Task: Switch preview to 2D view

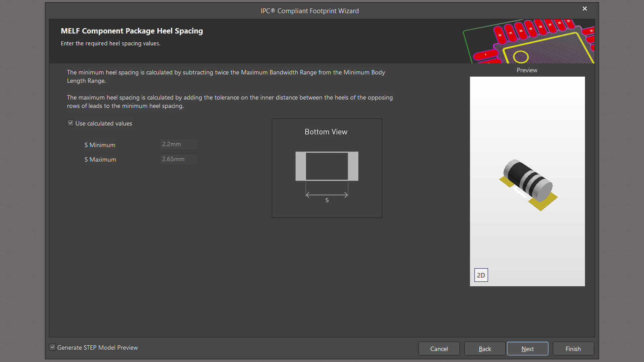Action: point(481,275)
